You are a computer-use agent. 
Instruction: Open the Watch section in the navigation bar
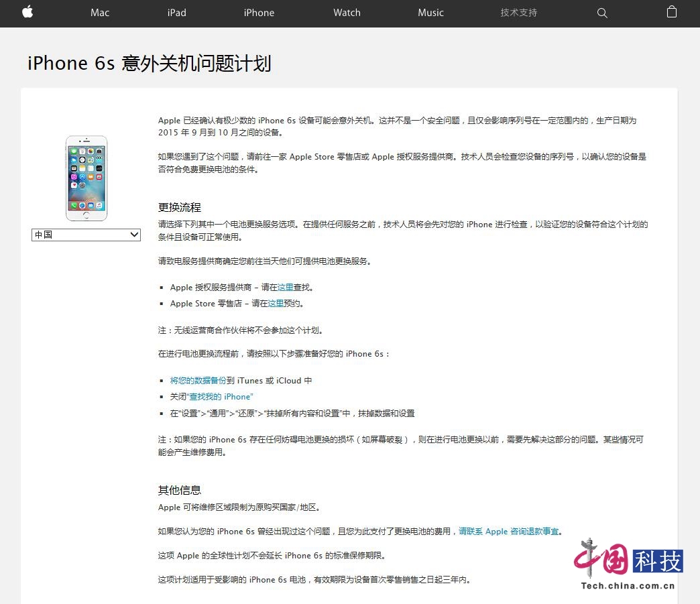point(347,13)
